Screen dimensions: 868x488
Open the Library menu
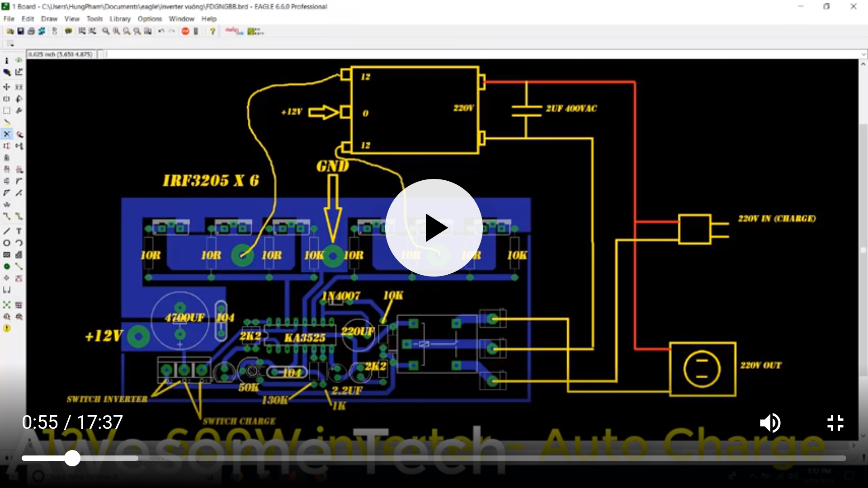coord(120,19)
